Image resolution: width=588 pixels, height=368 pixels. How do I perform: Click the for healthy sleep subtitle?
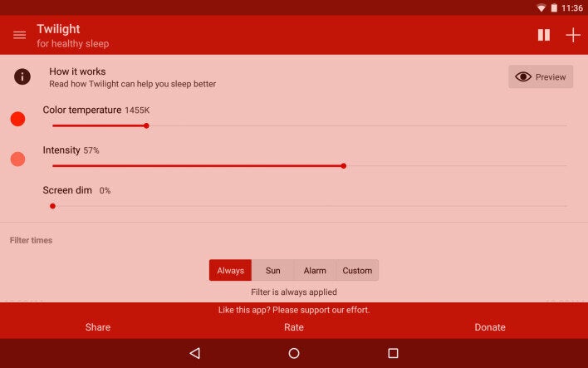click(73, 43)
